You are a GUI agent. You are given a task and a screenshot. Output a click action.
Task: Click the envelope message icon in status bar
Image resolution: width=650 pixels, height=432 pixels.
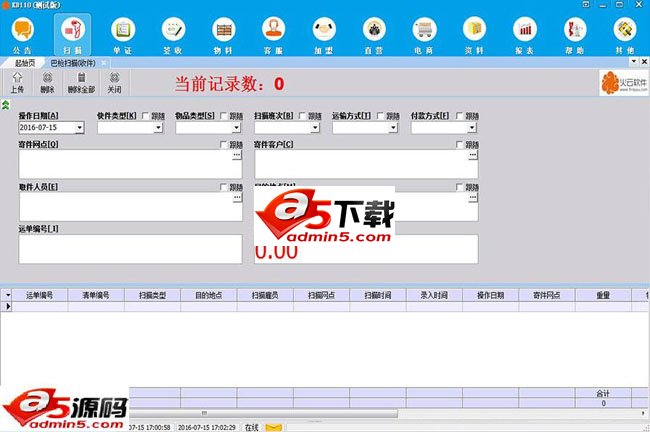pos(274,427)
